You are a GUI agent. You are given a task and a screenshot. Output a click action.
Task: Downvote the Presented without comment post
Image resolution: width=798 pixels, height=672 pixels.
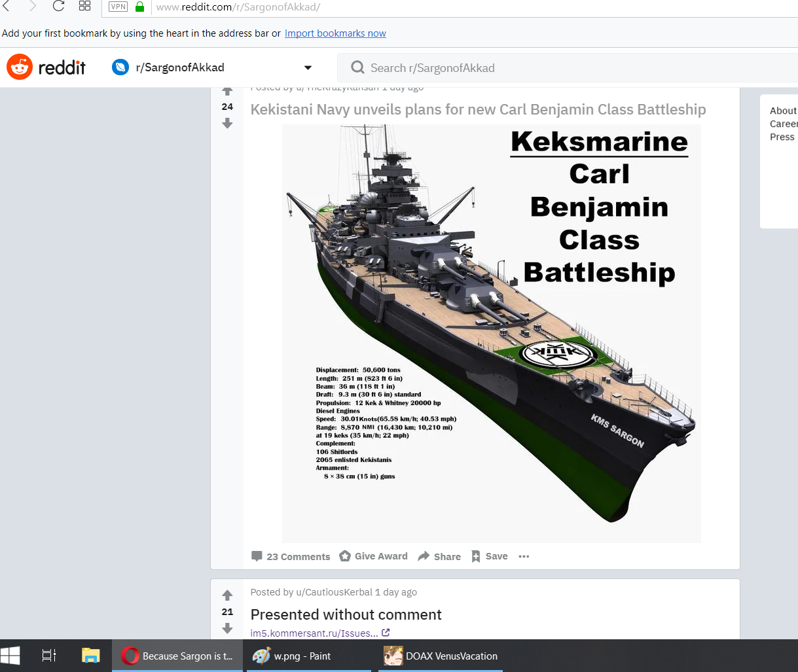(227, 628)
